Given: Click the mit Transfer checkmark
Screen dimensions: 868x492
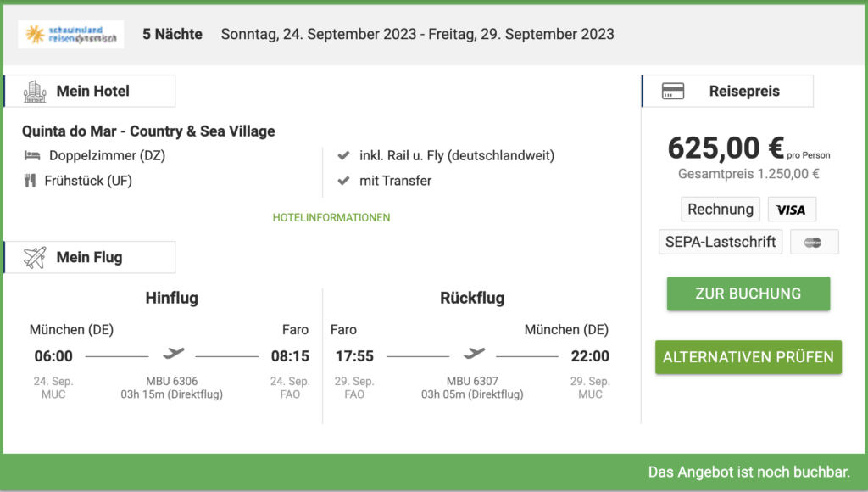Looking at the screenshot, I should (344, 181).
